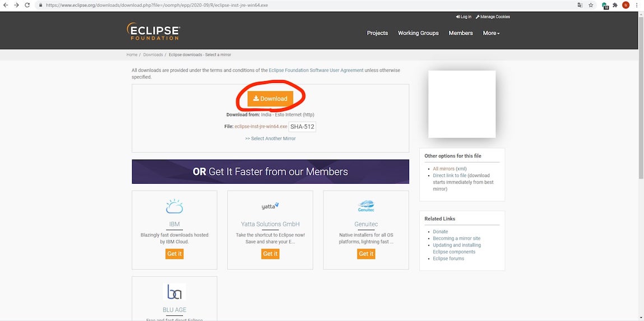644x321 pixels.
Task: Reload the page with the refresh icon
Action: point(27,5)
